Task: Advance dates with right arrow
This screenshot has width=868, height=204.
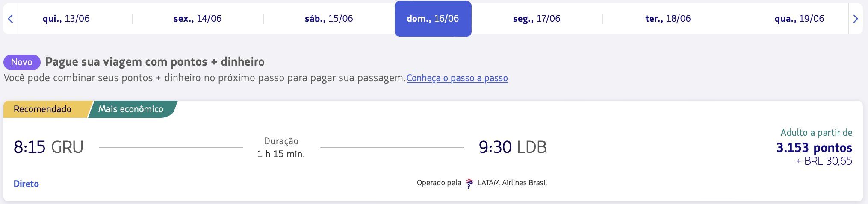Action: coord(856,19)
